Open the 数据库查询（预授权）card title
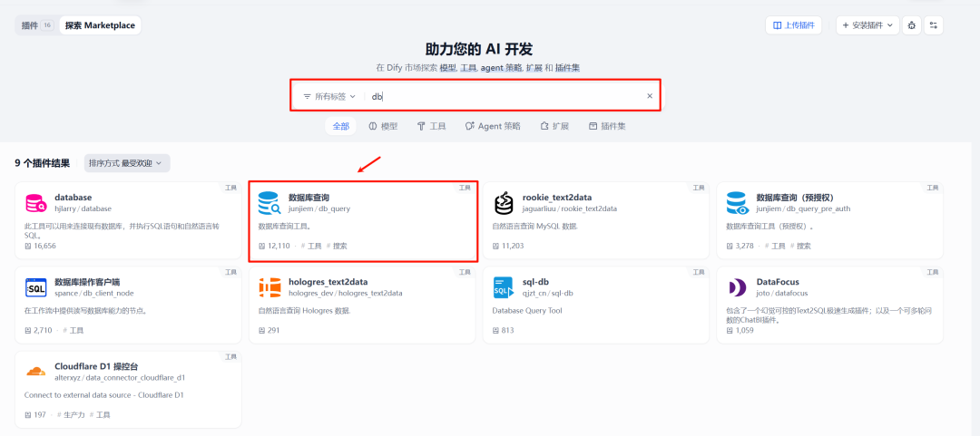The image size is (980, 436). [x=795, y=198]
